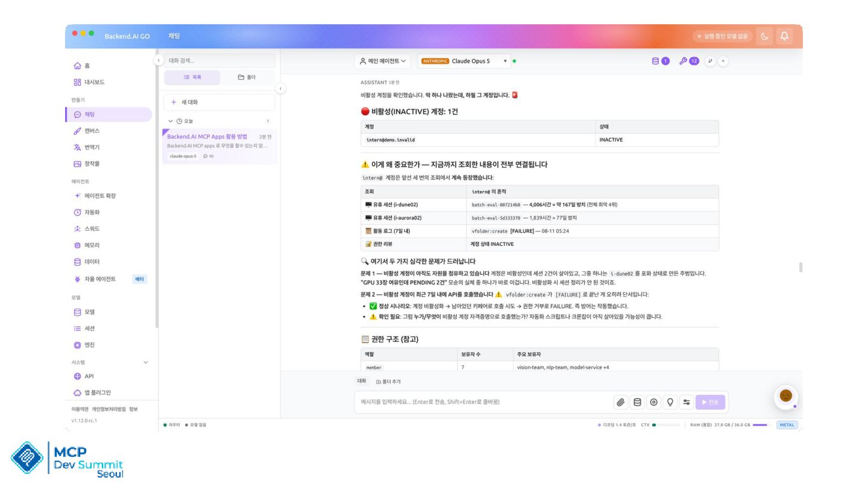Open the API globe icon
The height and width of the screenshot is (489, 868).
[x=77, y=376]
